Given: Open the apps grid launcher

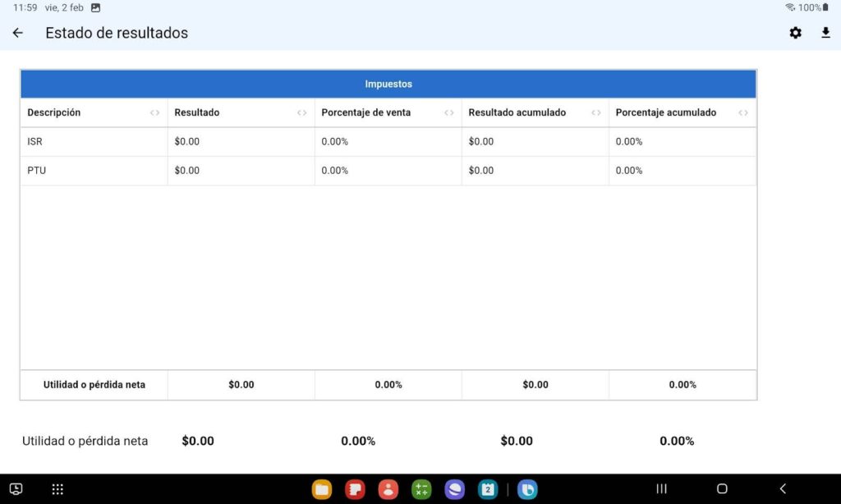Looking at the screenshot, I should pos(57,488).
